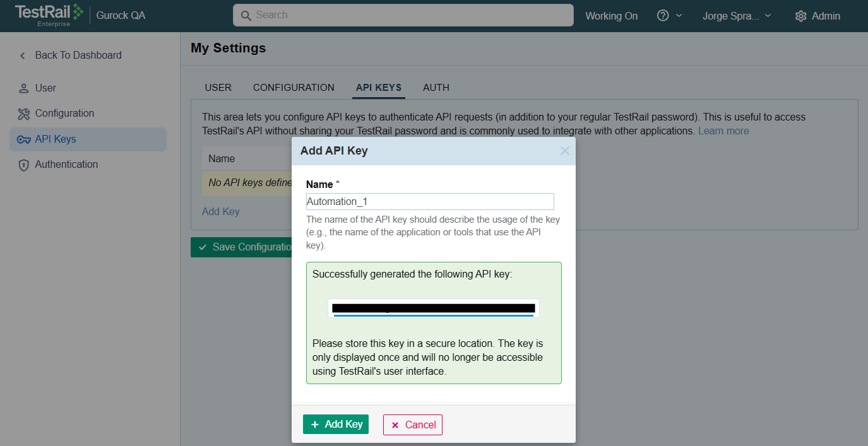Viewport: 868px width, 446px height.
Task: Click the 'No API keys defined' row
Action: click(247, 183)
